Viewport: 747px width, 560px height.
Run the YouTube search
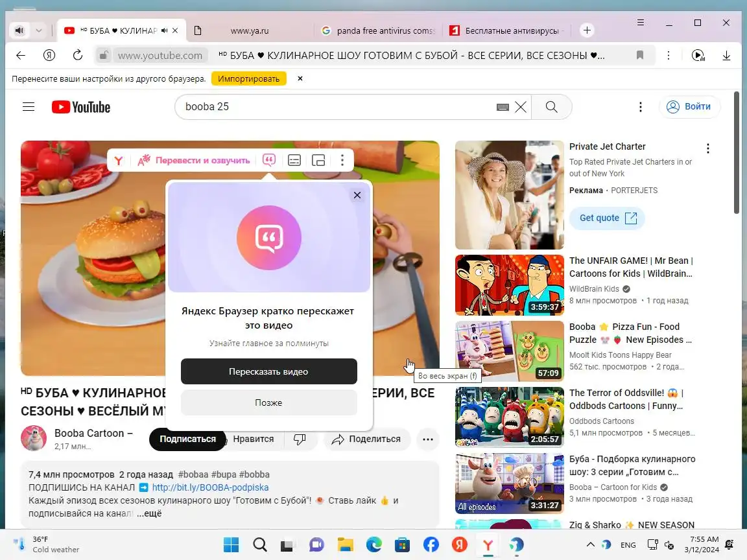(551, 107)
